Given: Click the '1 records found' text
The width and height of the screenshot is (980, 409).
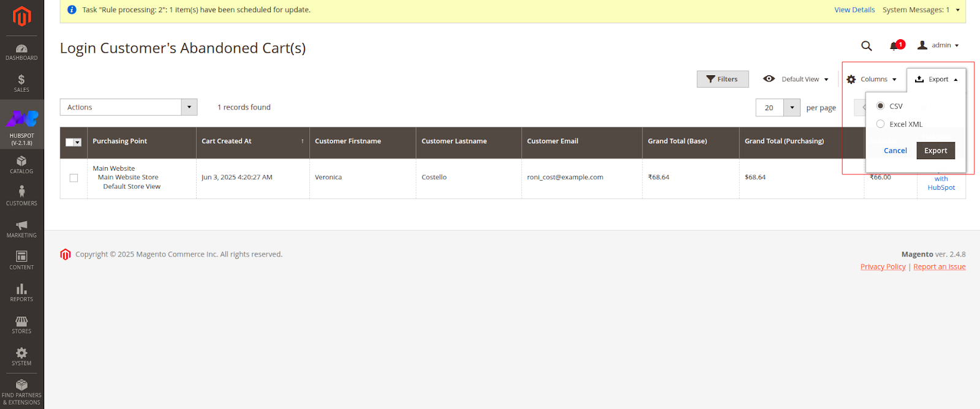Looking at the screenshot, I should click(x=244, y=107).
